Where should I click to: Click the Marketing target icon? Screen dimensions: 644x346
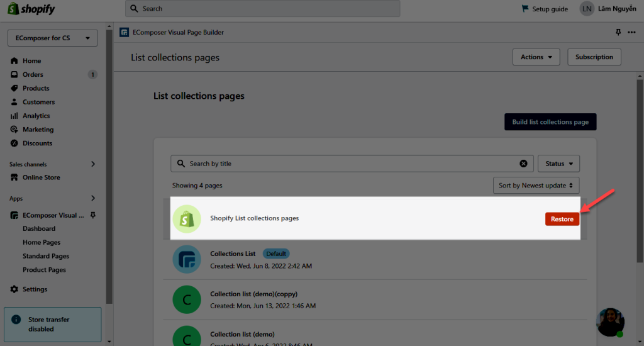(14, 130)
